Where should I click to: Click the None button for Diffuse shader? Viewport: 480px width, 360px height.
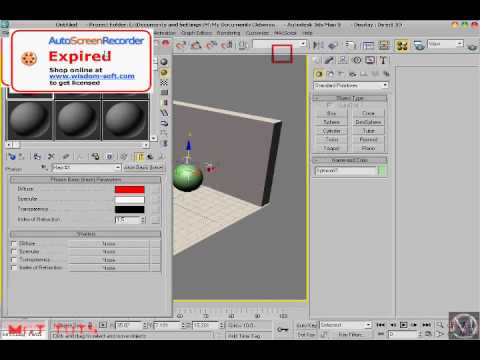tap(109, 244)
